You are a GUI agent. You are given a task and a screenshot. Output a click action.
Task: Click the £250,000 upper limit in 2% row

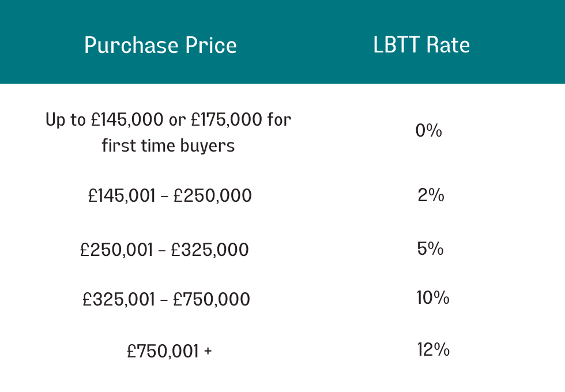(213, 195)
